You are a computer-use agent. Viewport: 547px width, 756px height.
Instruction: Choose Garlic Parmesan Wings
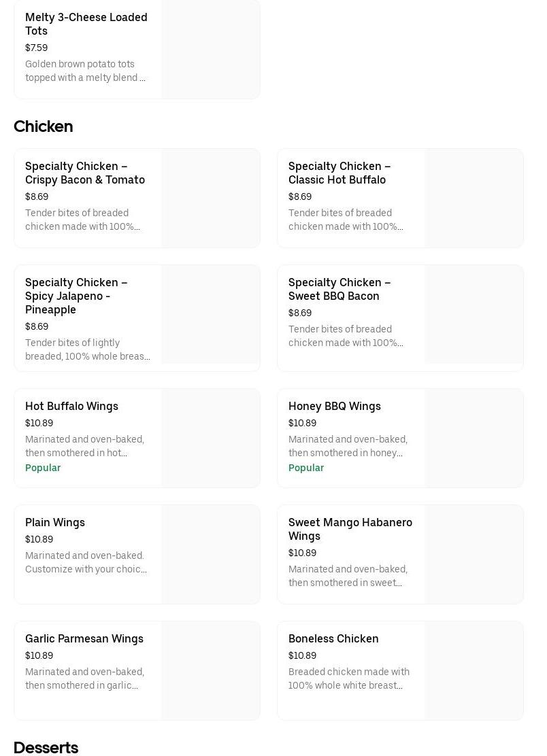pyautogui.click(x=84, y=638)
